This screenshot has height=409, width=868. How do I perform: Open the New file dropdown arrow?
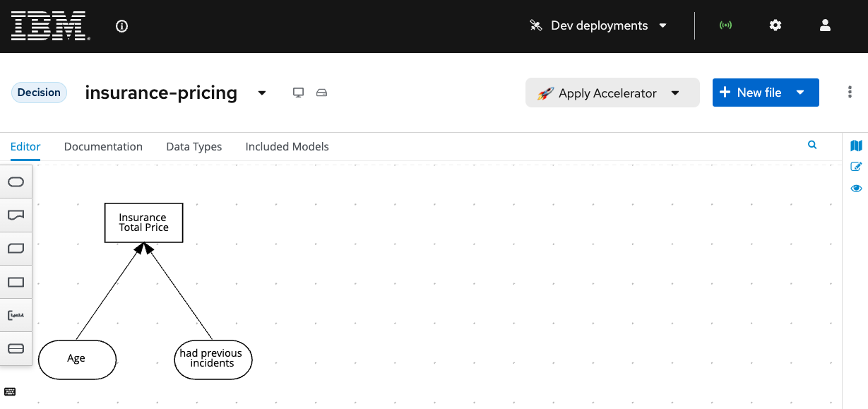point(800,93)
